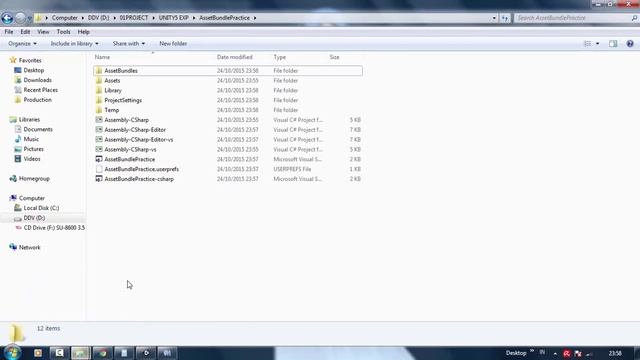Click 01PROJECT in the address breadcrumb
Image resolution: width=640 pixels, height=360 pixels.
point(134,18)
